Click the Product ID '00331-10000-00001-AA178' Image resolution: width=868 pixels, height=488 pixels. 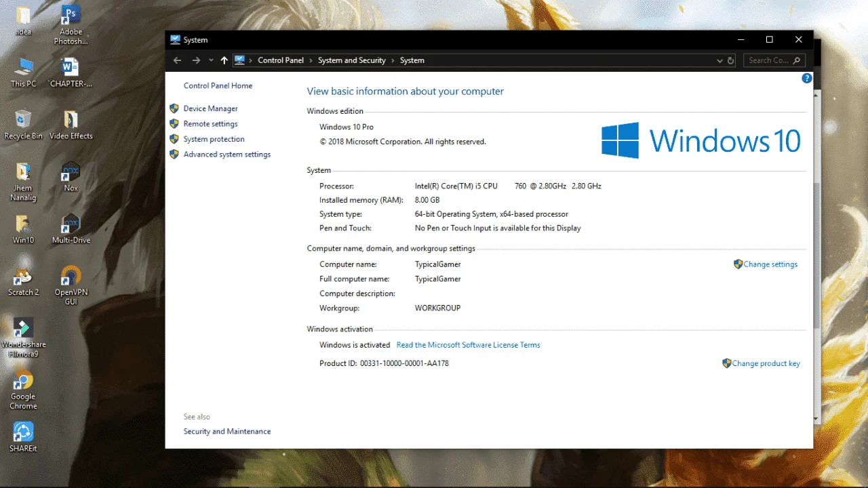coord(404,364)
